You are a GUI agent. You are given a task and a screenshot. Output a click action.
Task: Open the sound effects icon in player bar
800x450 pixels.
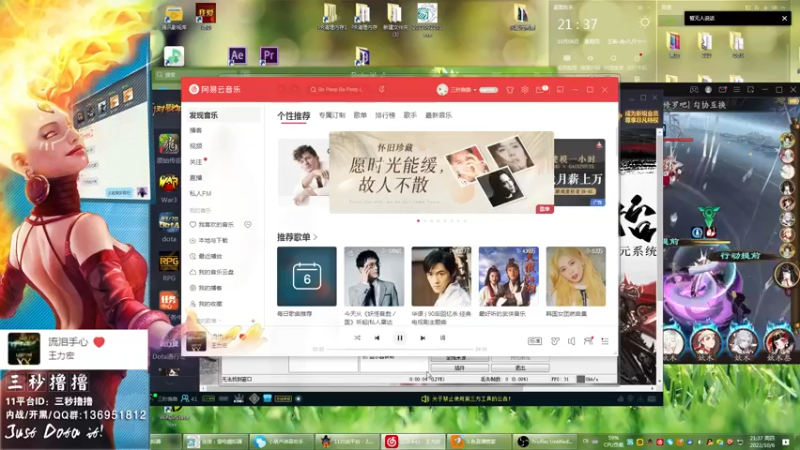(x=555, y=341)
